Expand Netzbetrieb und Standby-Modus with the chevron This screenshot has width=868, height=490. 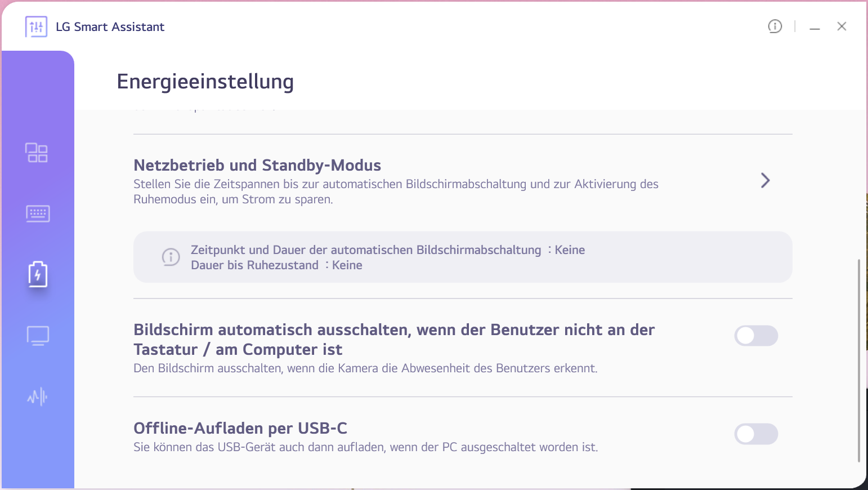(x=765, y=180)
